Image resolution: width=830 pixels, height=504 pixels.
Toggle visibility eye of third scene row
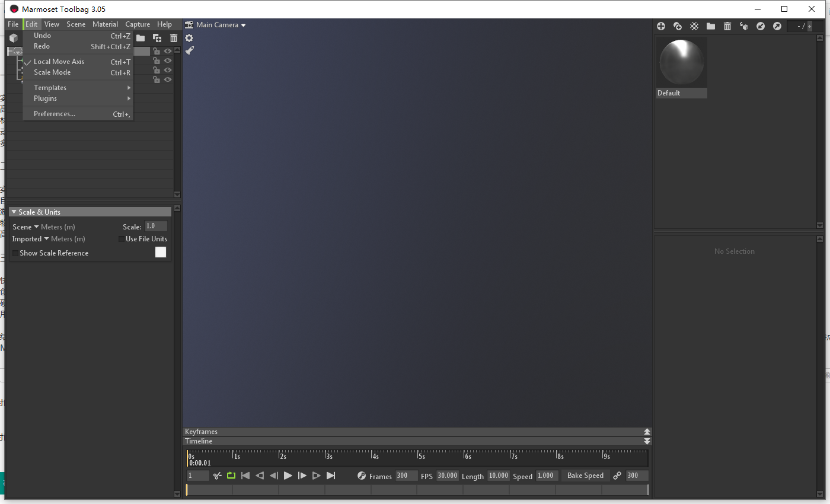168,70
